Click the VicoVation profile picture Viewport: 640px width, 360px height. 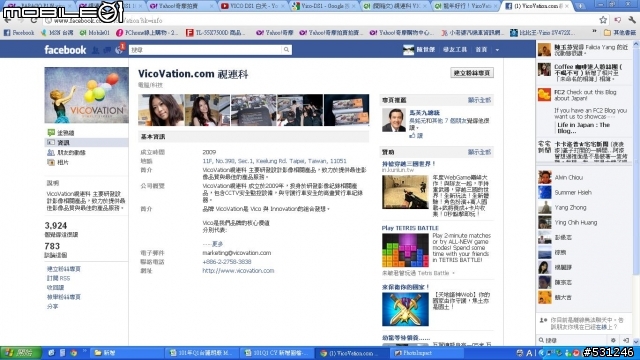(86, 95)
